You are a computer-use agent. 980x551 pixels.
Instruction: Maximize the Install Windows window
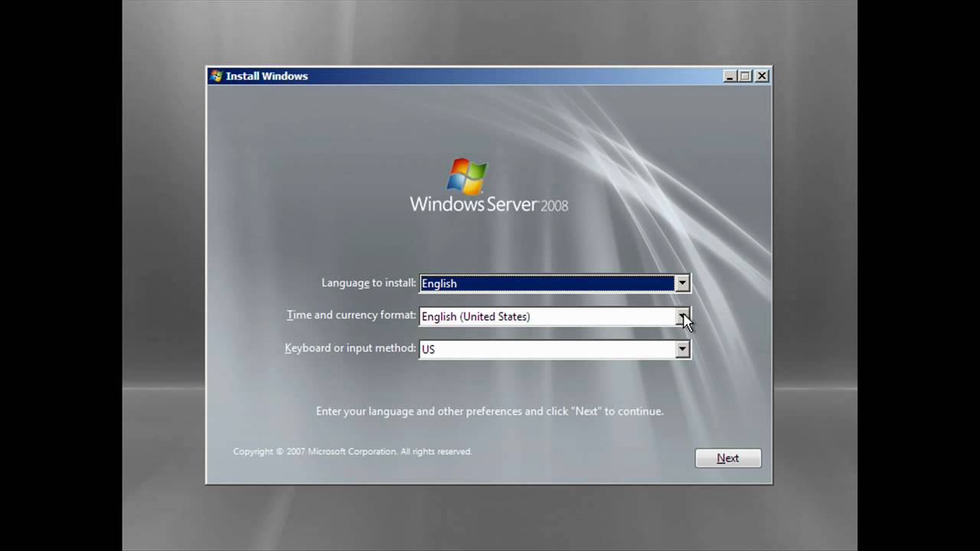tap(745, 76)
